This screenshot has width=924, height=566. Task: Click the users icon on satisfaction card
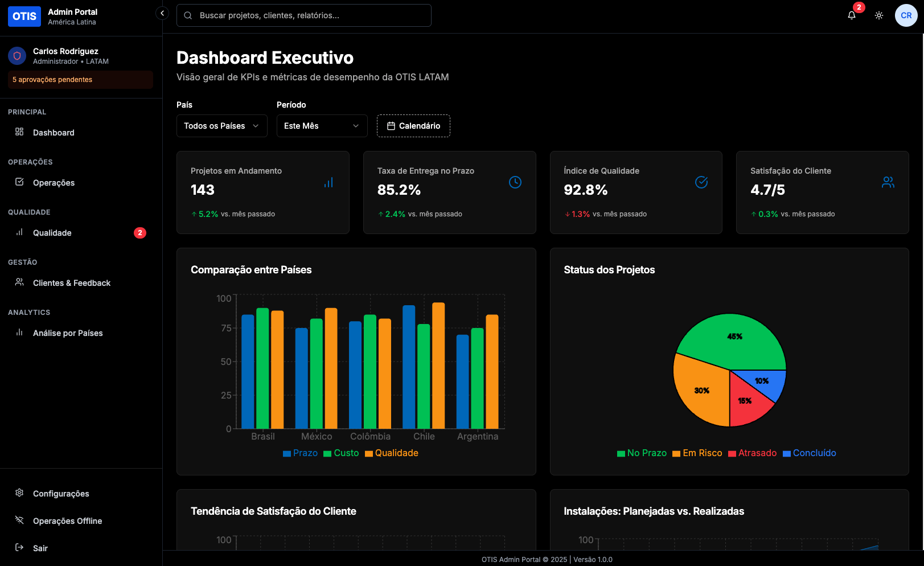click(x=888, y=182)
